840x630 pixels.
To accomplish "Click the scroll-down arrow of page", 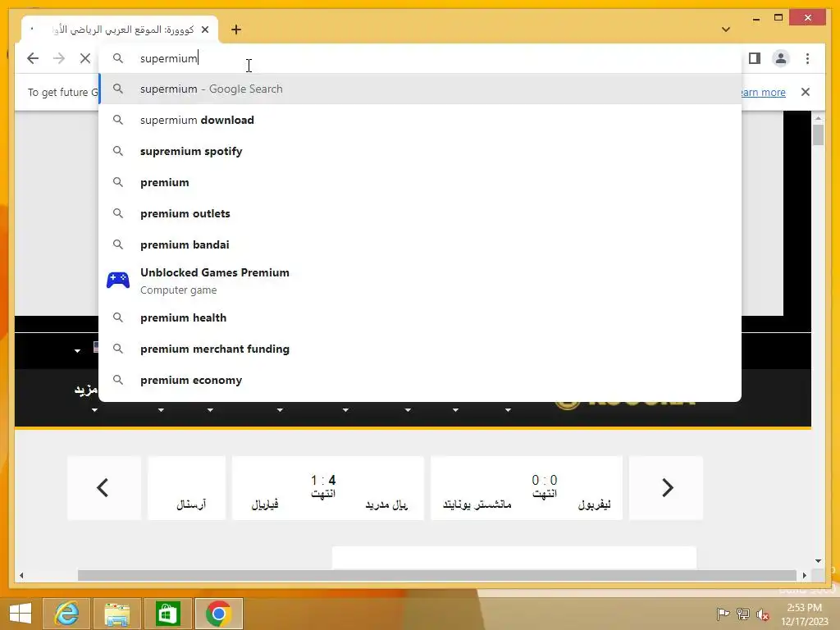I will coord(818,561).
